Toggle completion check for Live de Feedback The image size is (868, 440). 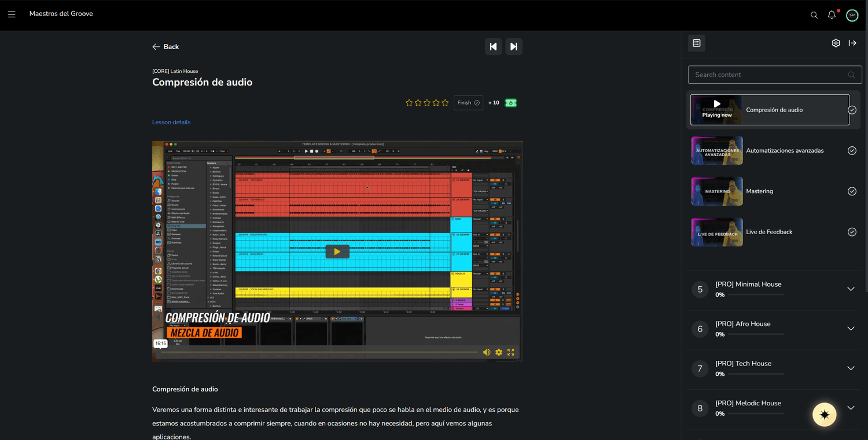click(x=852, y=232)
